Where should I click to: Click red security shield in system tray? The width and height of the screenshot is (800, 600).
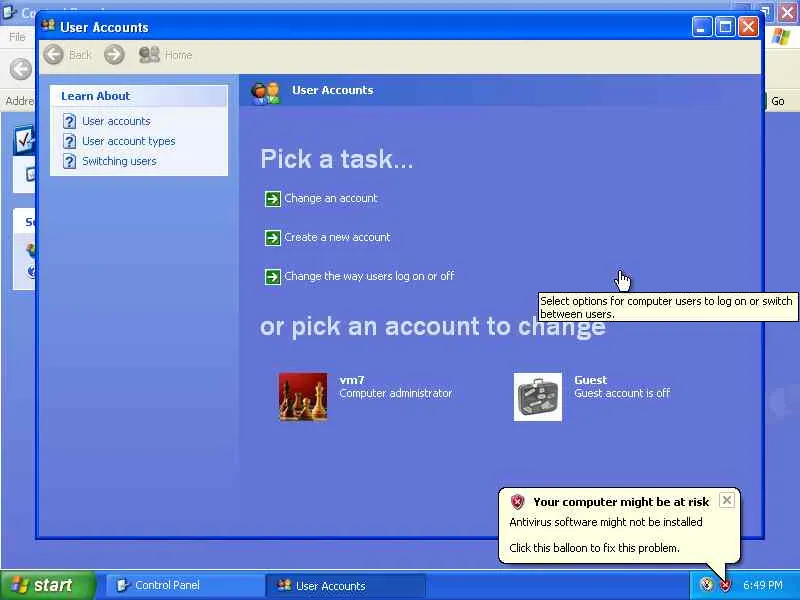[725, 585]
